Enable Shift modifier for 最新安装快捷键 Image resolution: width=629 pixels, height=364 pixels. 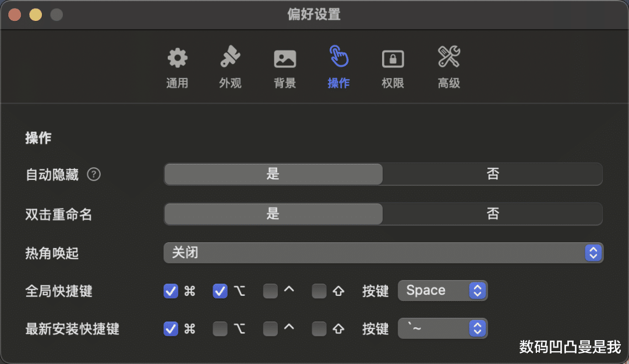click(319, 329)
